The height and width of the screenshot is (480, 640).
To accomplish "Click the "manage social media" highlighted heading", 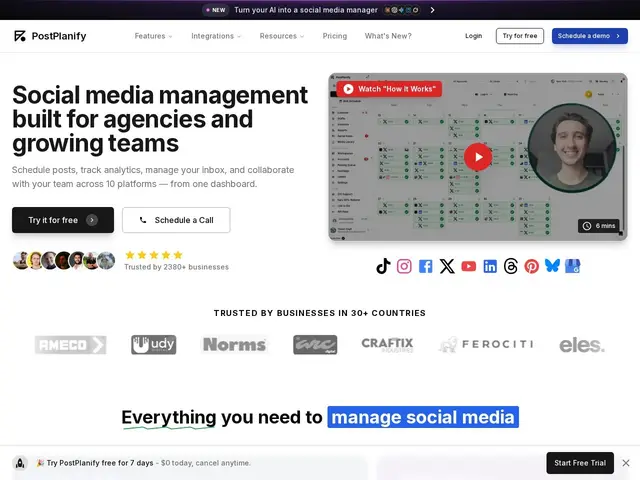I will 423,417.
